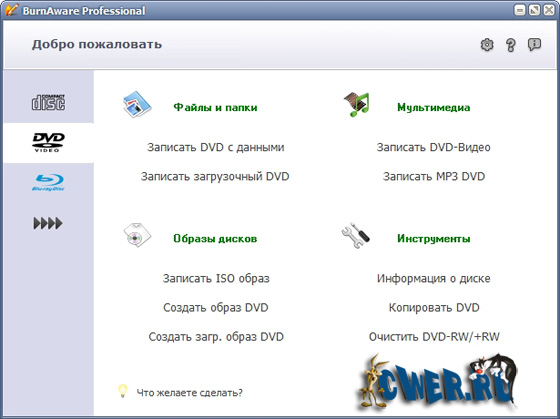
Task: Click the Инструменты heading
Action: coord(434,238)
